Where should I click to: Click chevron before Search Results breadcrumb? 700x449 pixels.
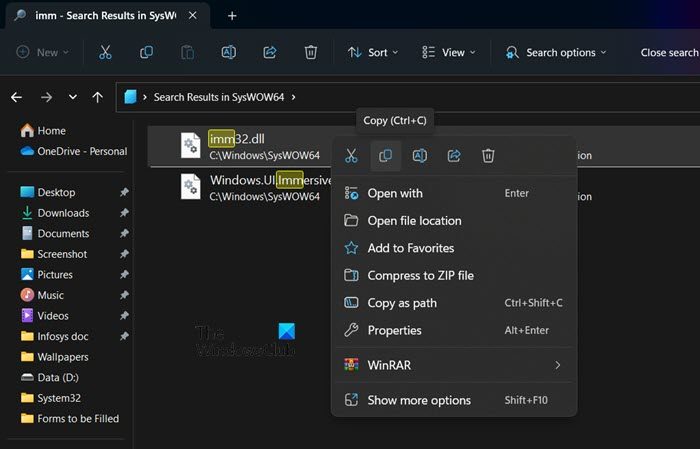[x=145, y=97]
